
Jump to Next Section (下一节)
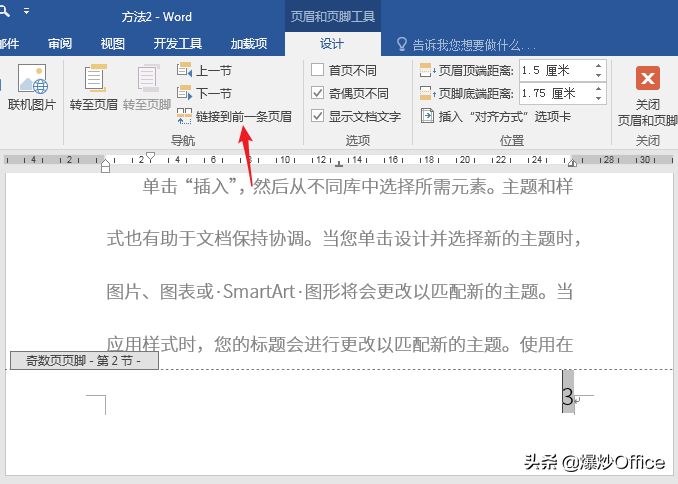point(205,93)
